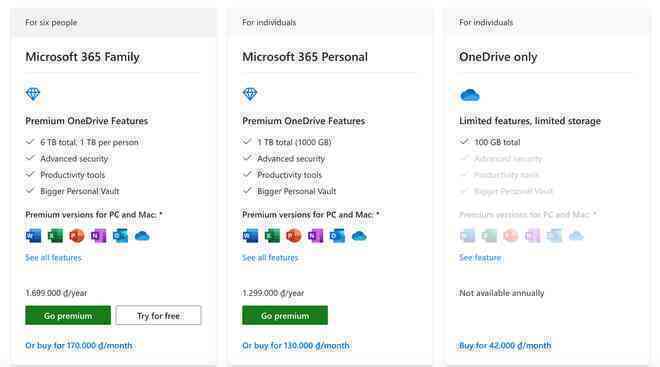Viewport: 660px width, 367px height.
Task: Click the faded OneNote icon in OneDrive only
Action: point(532,236)
